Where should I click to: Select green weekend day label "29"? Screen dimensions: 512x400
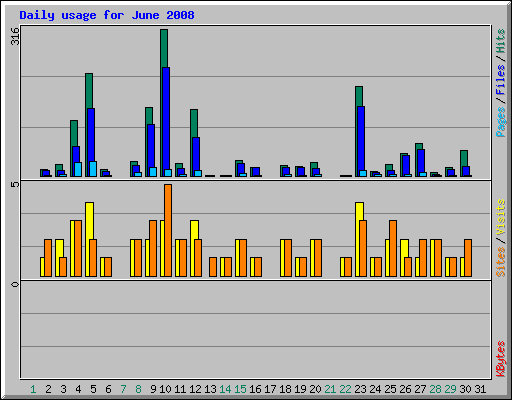[x=450, y=389]
